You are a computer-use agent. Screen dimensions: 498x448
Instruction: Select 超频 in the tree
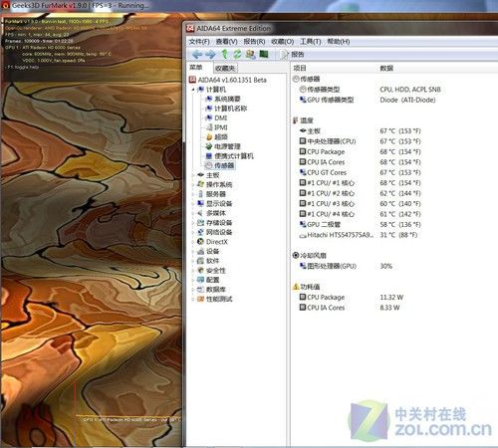coord(217,136)
